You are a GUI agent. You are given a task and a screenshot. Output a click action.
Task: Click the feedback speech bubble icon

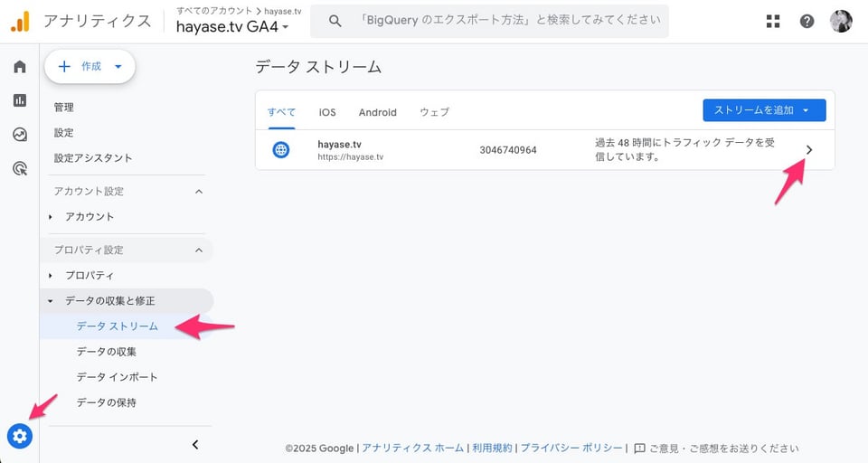(639, 448)
